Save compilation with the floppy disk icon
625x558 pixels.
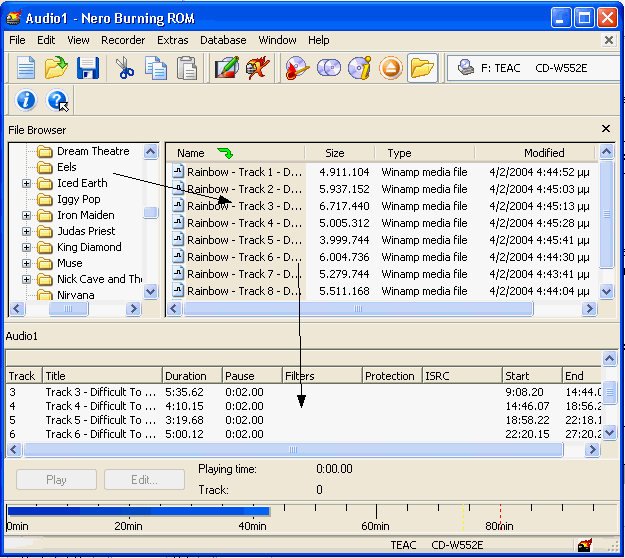pyautogui.click(x=88, y=68)
